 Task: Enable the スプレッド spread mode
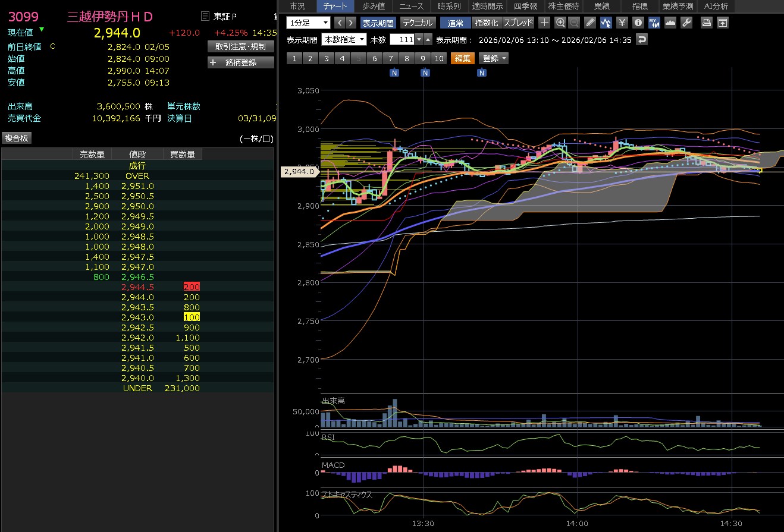tap(518, 23)
